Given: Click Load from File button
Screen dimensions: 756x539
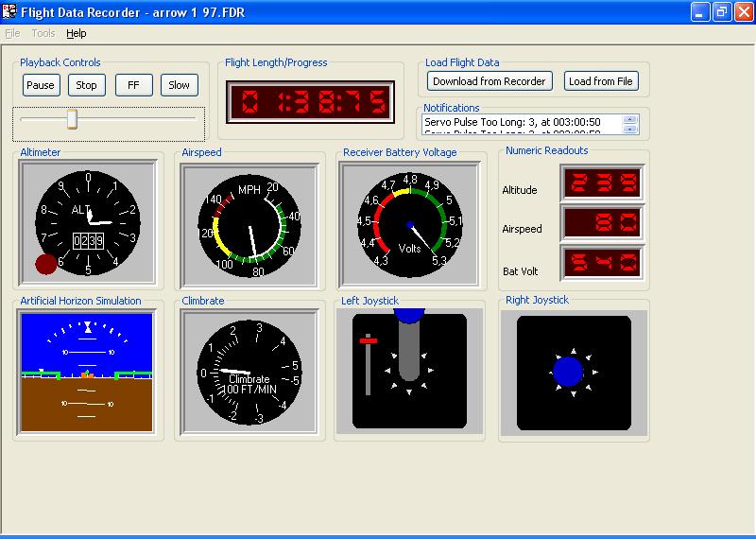Looking at the screenshot, I should pyautogui.click(x=601, y=81).
